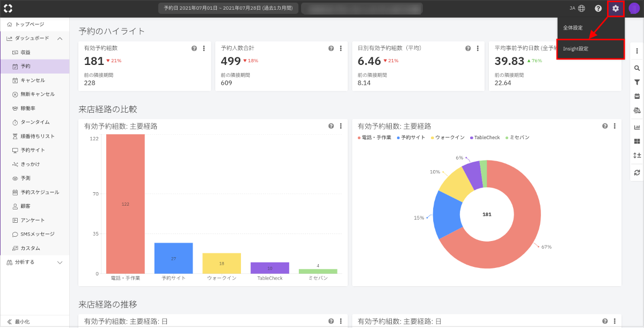Collapse the ダッシュボード sidebar section
The image size is (644, 328).
[60, 38]
